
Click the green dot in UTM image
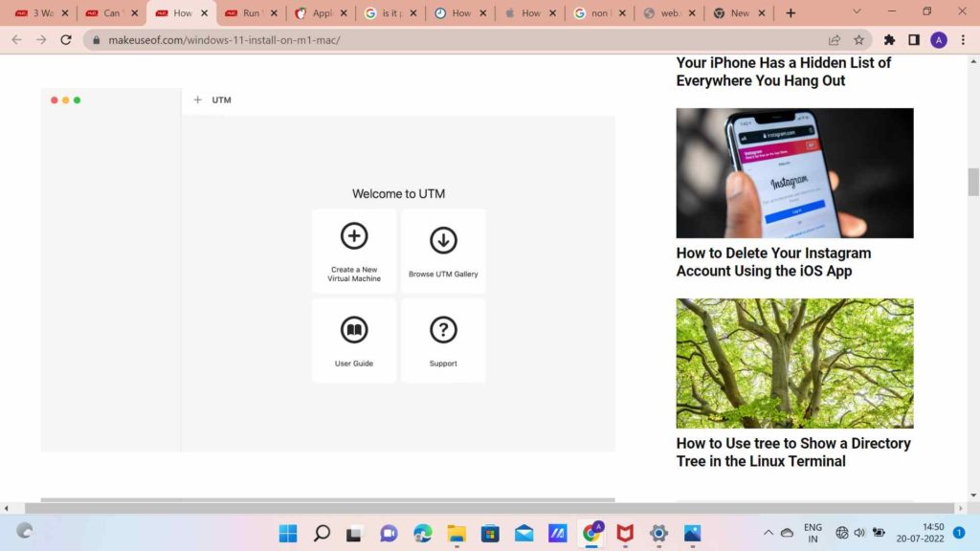[77, 99]
